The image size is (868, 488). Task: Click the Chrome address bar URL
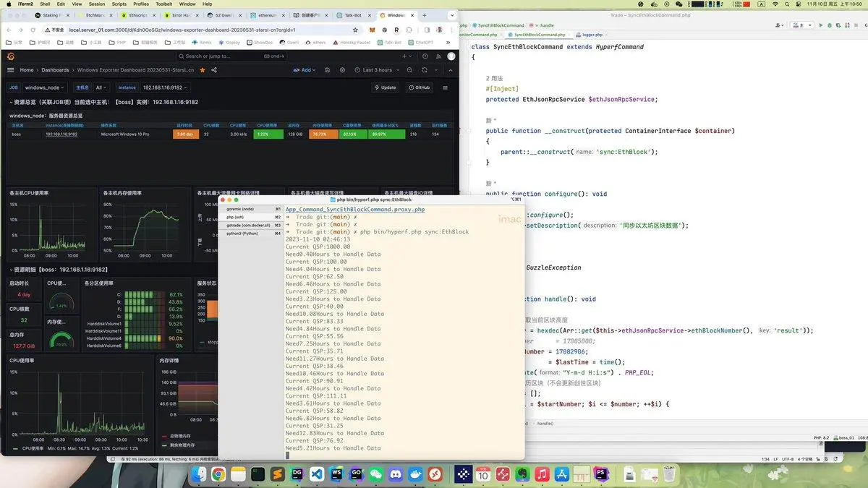pyautogui.click(x=181, y=30)
